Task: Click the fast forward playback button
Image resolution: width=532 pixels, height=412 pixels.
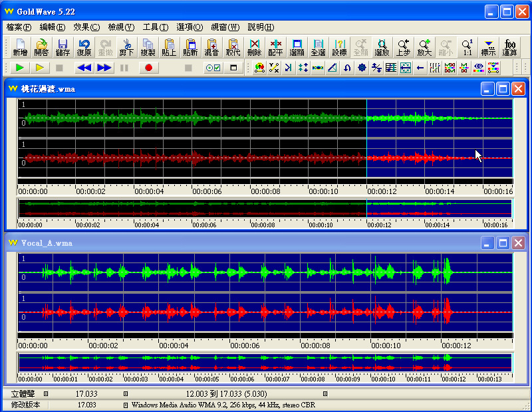Action: coord(104,68)
